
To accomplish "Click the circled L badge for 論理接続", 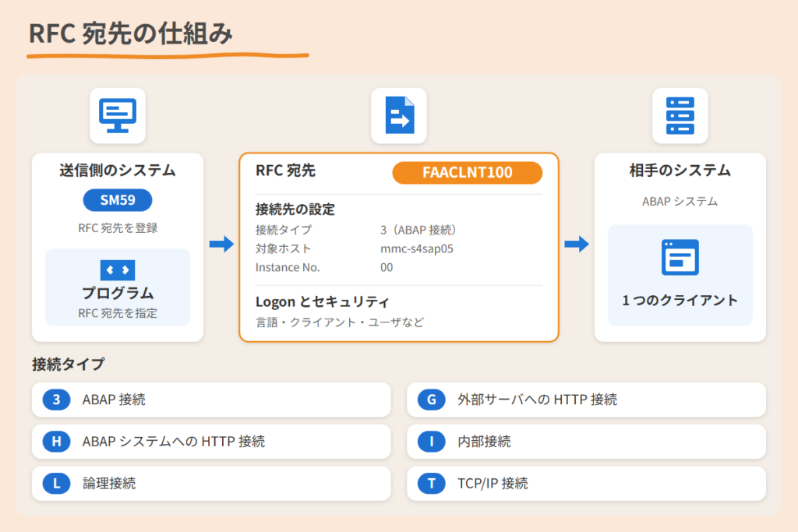I will (x=56, y=483).
